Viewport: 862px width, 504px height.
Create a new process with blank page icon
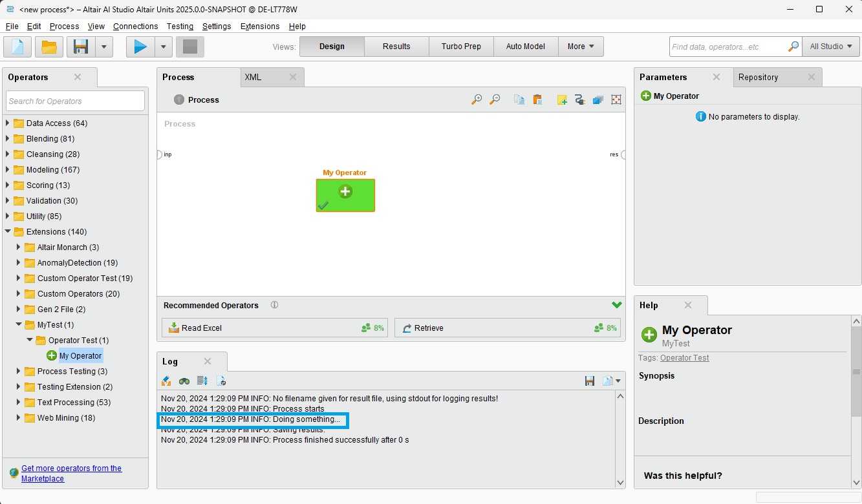[17, 47]
